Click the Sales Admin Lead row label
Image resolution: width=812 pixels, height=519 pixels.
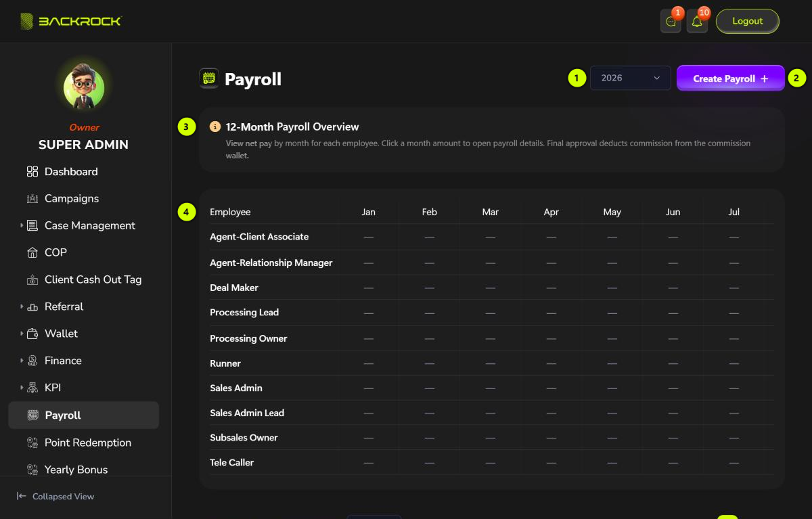click(x=247, y=413)
